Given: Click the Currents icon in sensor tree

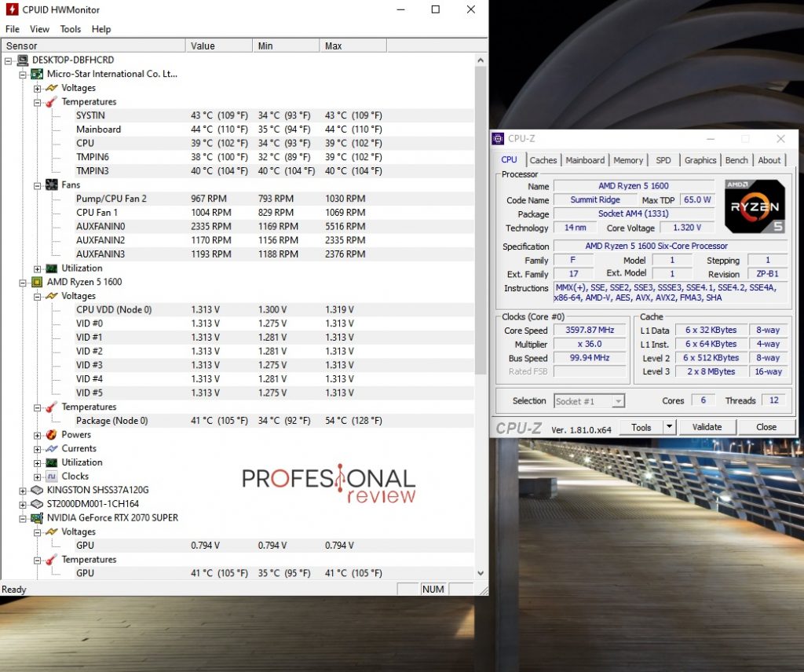Looking at the screenshot, I should [51, 448].
